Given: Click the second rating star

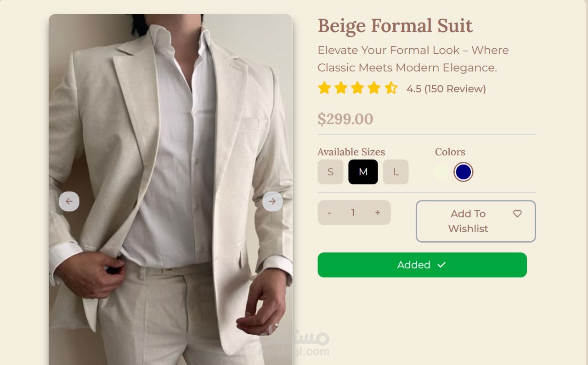Looking at the screenshot, I should 341,88.
